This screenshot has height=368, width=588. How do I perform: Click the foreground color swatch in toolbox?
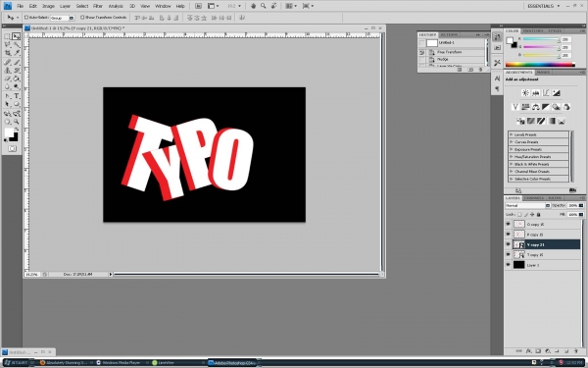point(8,132)
